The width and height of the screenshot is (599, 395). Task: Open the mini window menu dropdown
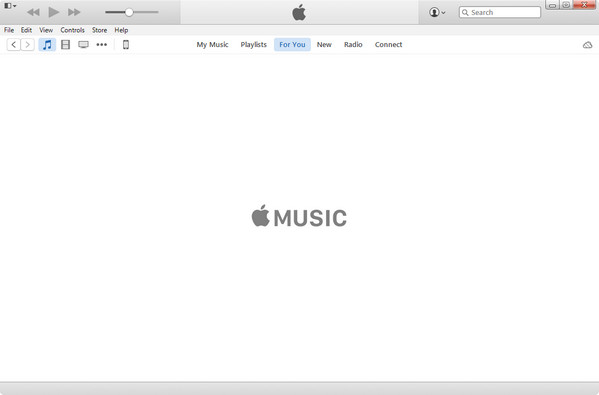(x=10, y=6)
